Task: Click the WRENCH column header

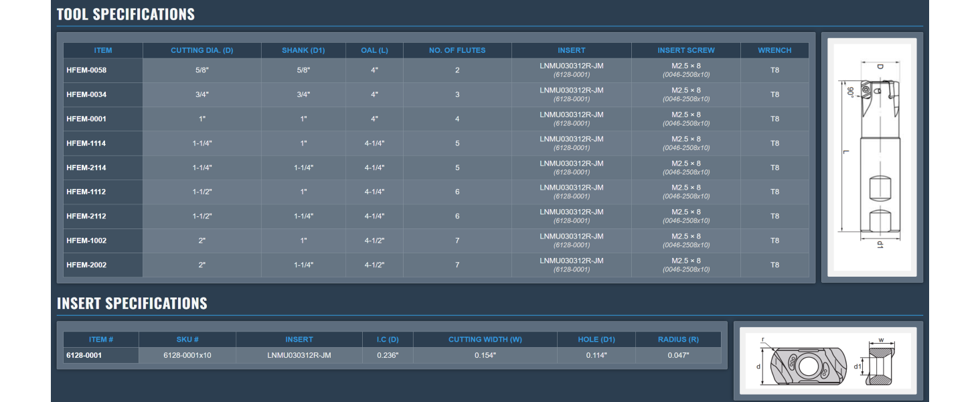Action: click(x=774, y=50)
